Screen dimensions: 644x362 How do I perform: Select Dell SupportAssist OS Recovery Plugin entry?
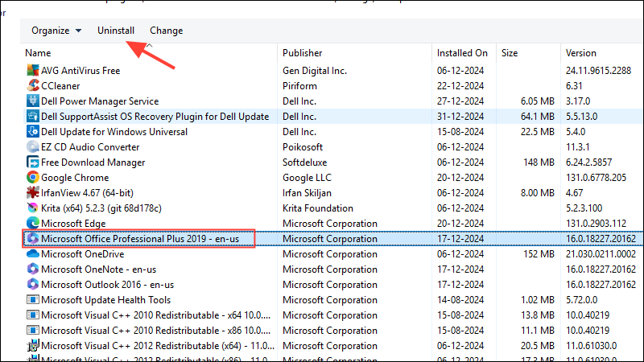tap(155, 117)
